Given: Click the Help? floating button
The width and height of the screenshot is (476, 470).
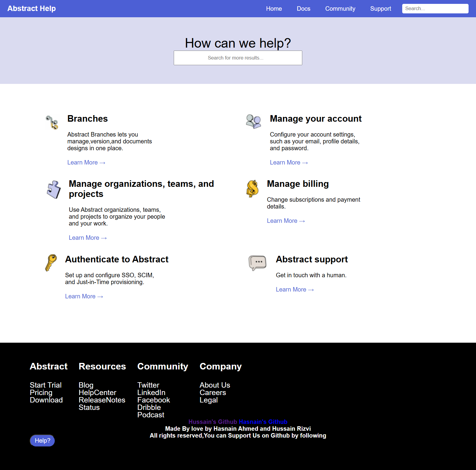Looking at the screenshot, I should (42, 441).
